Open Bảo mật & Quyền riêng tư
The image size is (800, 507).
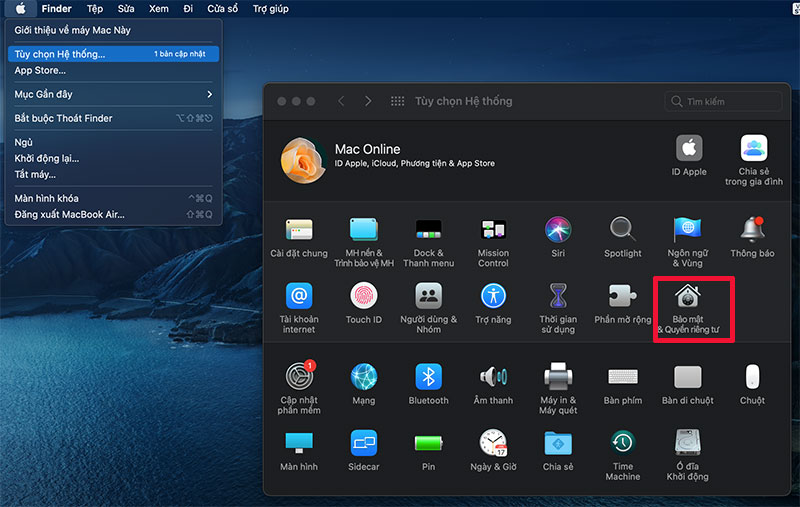[x=688, y=308]
